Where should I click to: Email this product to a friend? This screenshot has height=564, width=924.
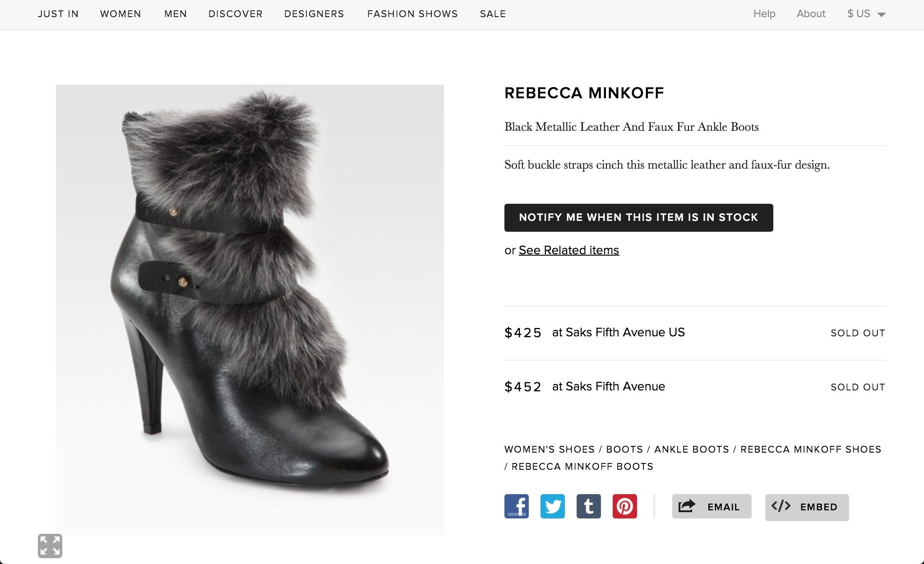click(711, 507)
